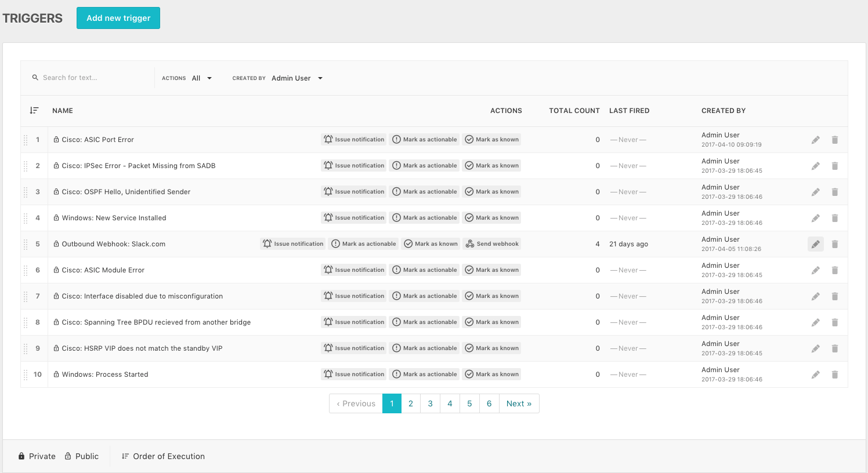The image size is (868, 473).
Task: Click Mark as known on Cisco: ASIC Module Error
Action: (491, 270)
